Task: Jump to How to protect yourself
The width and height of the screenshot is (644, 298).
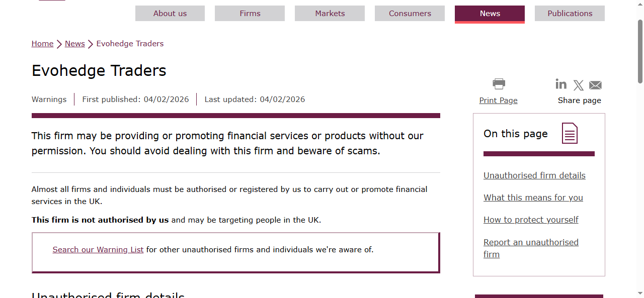Action: click(531, 220)
